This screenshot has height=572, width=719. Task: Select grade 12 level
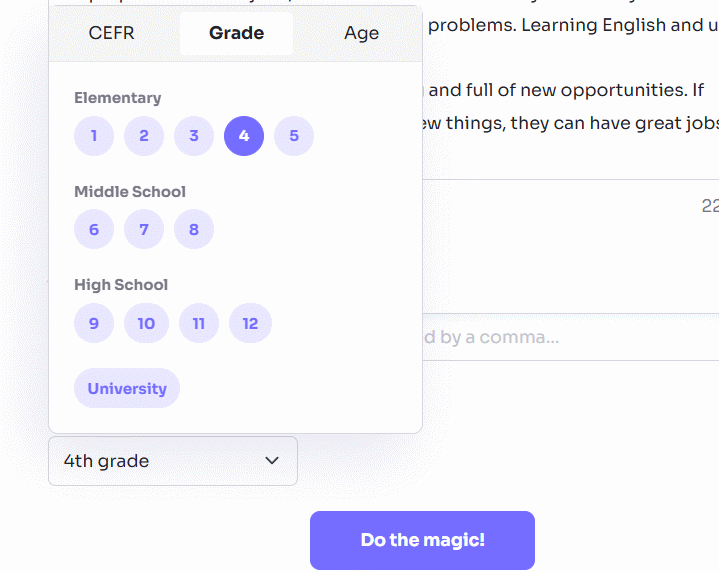[250, 323]
